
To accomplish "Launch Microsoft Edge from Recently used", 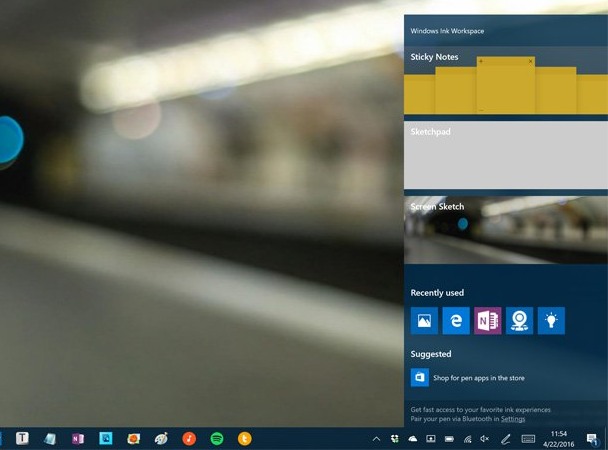I will [456, 320].
